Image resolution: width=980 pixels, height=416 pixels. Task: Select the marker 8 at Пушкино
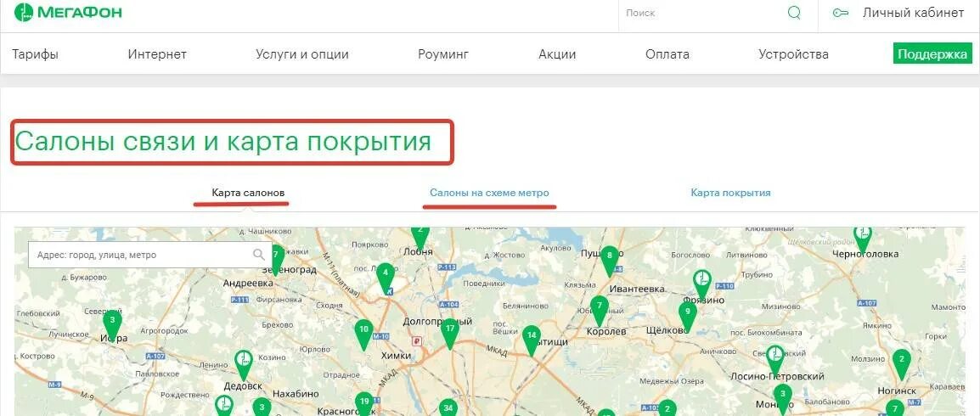[610, 261]
